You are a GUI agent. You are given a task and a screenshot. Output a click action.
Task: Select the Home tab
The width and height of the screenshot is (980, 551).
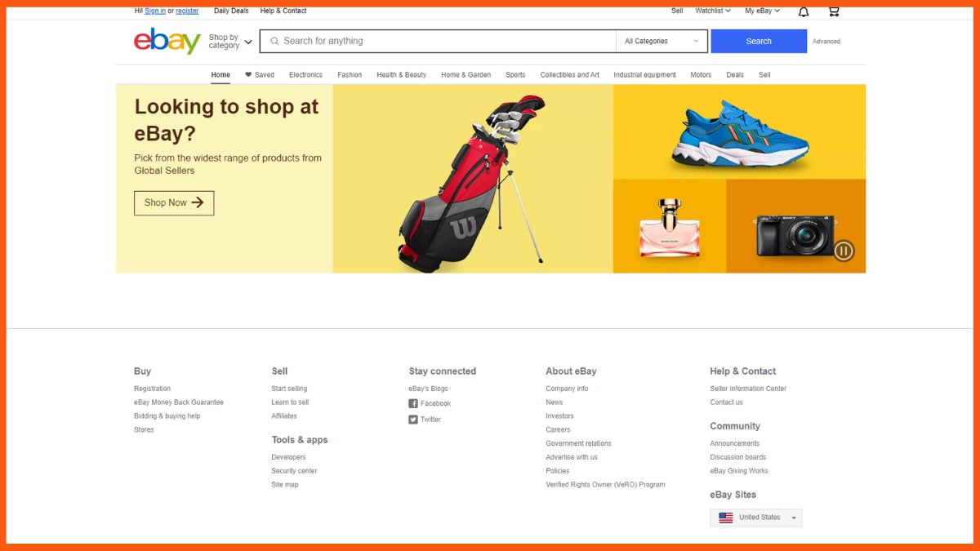(x=220, y=74)
